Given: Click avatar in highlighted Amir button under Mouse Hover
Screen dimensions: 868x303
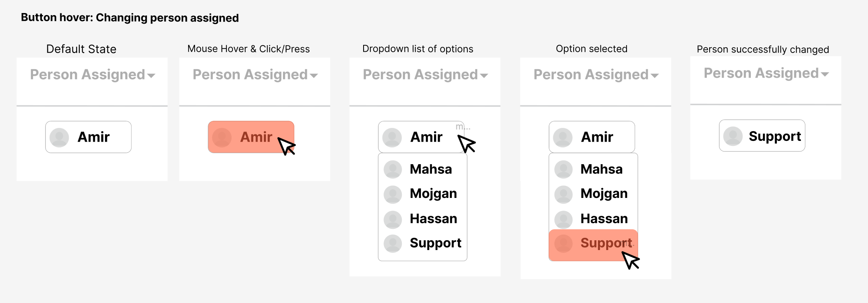Looking at the screenshot, I should tap(222, 138).
